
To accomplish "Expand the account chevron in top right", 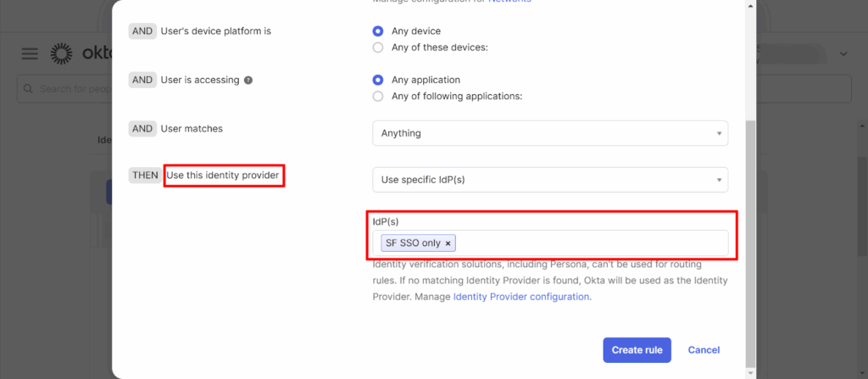I will tap(843, 53).
